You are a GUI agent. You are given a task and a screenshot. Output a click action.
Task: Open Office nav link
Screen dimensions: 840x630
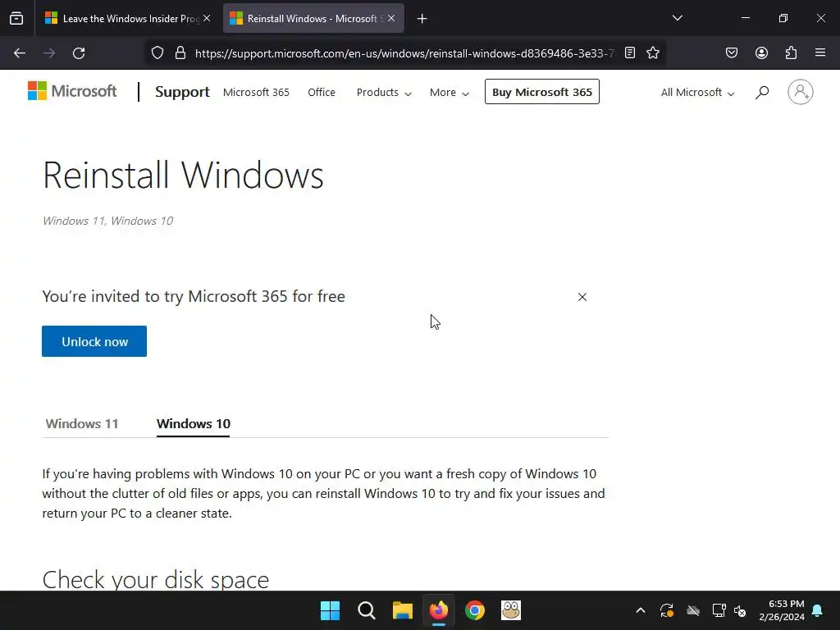click(x=322, y=92)
